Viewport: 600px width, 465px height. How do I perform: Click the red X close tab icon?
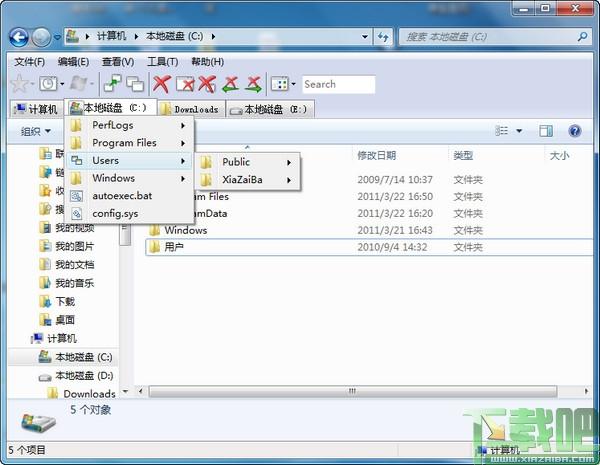coord(161,84)
